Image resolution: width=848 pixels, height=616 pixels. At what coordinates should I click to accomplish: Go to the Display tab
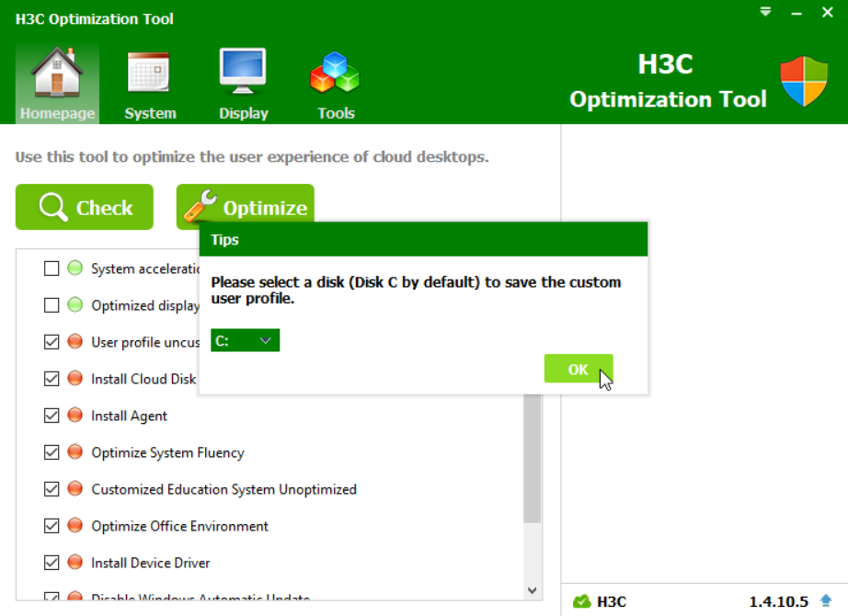click(x=244, y=84)
